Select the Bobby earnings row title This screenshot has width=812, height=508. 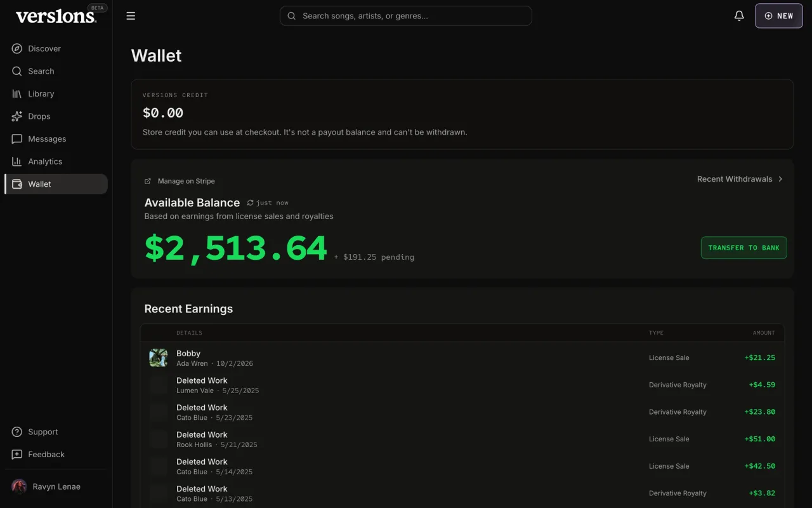pos(188,353)
